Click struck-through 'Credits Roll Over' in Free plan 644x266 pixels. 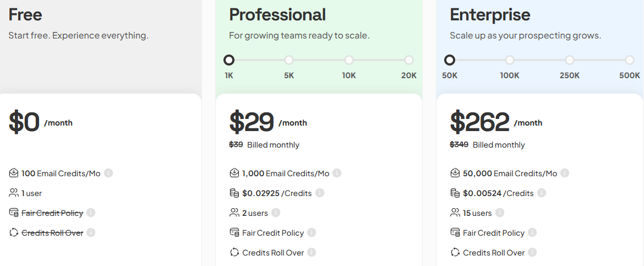(x=52, y=233)
